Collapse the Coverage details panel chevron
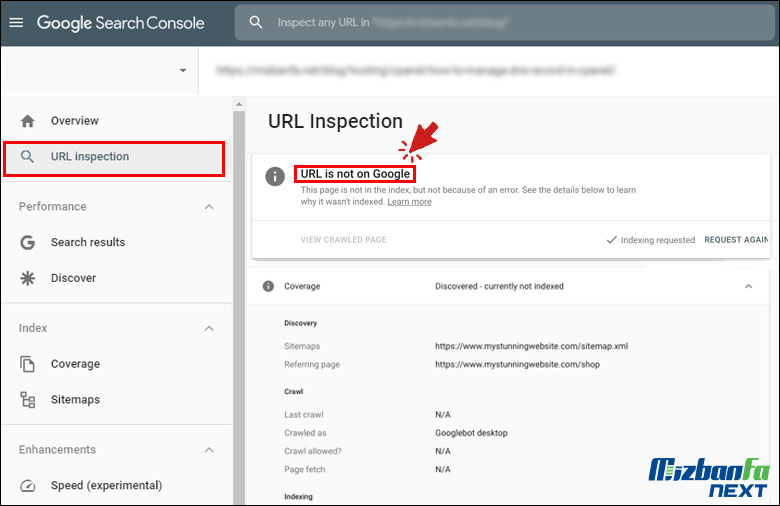 point(748,286)
